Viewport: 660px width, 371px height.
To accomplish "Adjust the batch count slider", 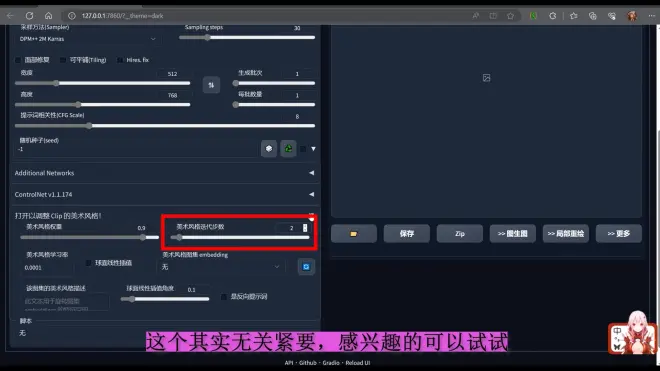I will (x=274, y=83).
